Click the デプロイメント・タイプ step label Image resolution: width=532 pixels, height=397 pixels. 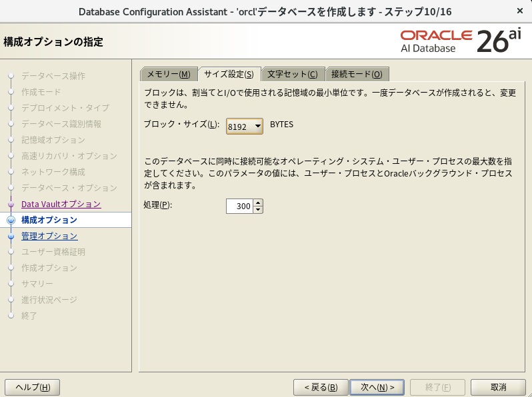[65, 108]
